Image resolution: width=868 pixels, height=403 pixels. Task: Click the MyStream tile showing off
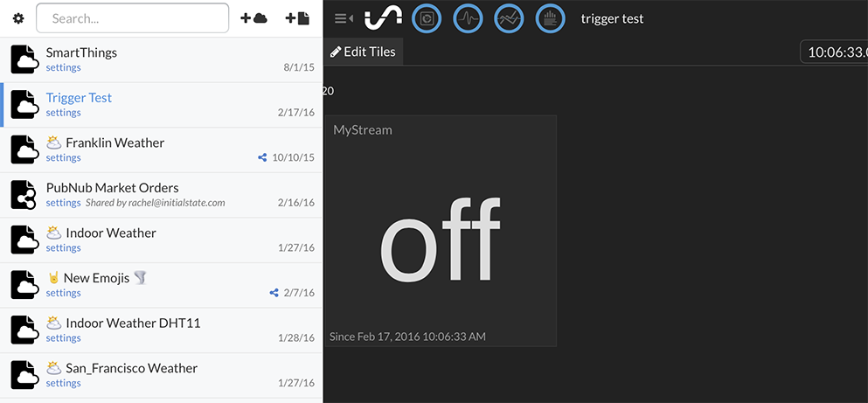(x=440, y=231)
